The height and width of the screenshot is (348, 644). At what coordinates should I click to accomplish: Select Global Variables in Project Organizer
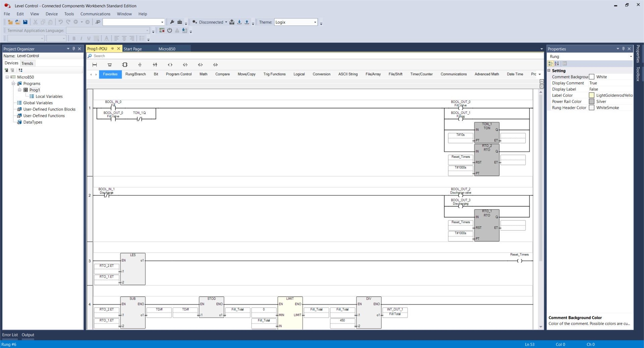pyautogui.click(x=38, y=103)
